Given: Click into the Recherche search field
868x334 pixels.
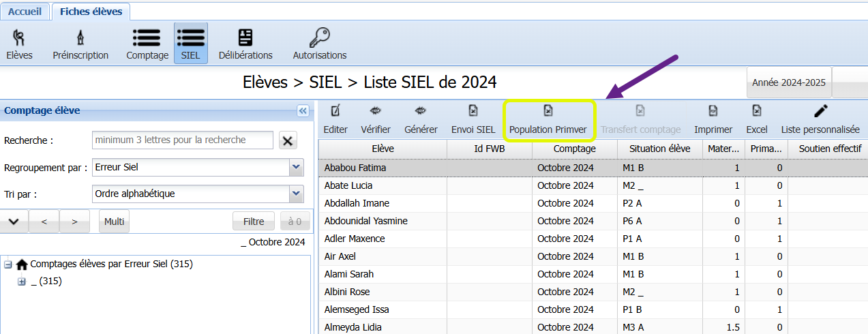Looking at the screenshot, I should tap(183, 140).
